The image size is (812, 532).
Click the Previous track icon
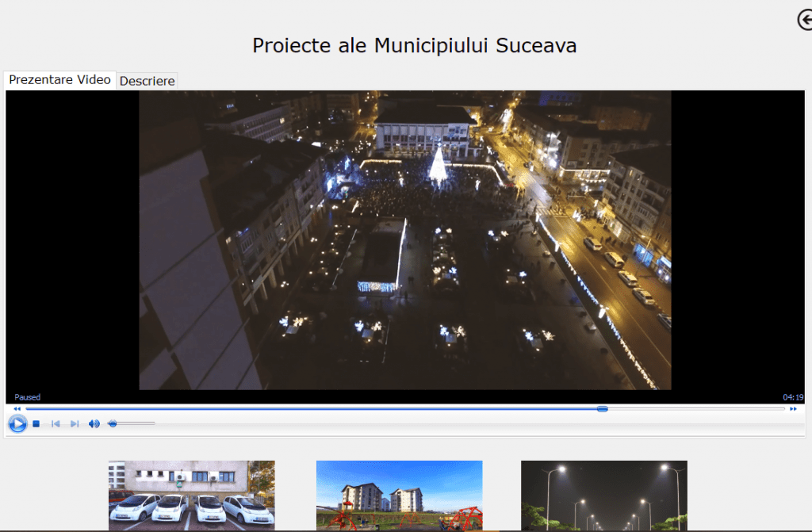click(x=56, y=423)
